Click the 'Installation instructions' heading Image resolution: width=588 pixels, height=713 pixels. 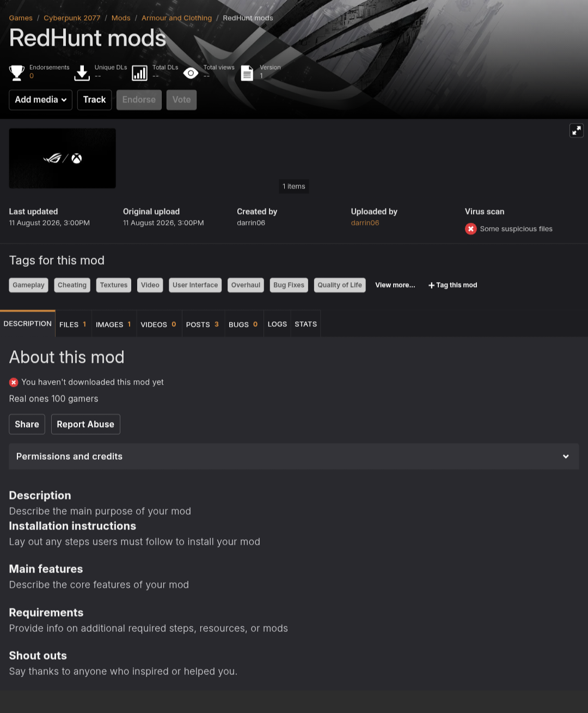(x=72, y=526)
